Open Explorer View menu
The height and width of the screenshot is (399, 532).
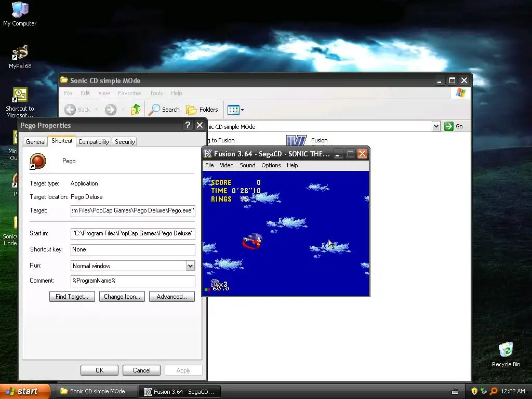(x=104, y=93)
